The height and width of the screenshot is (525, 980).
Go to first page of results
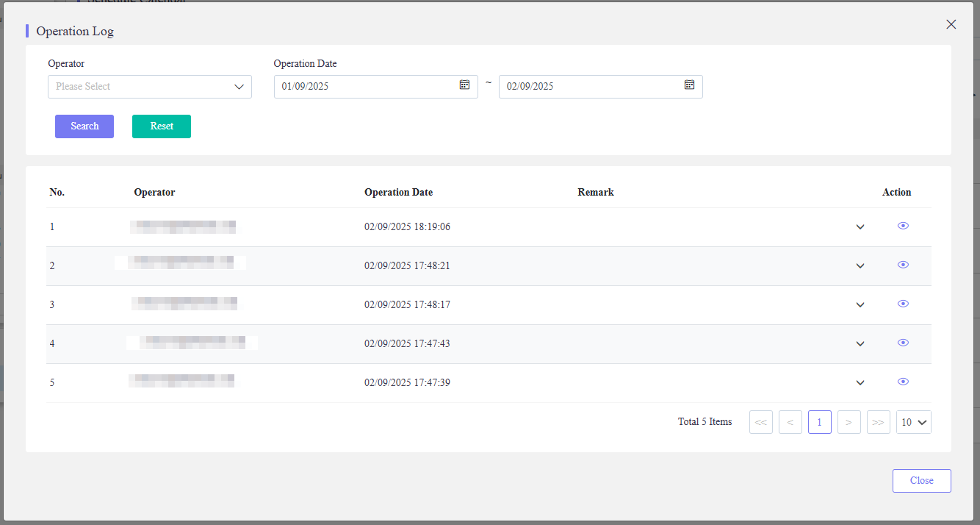pyautogui.click(x=761, y=422)
